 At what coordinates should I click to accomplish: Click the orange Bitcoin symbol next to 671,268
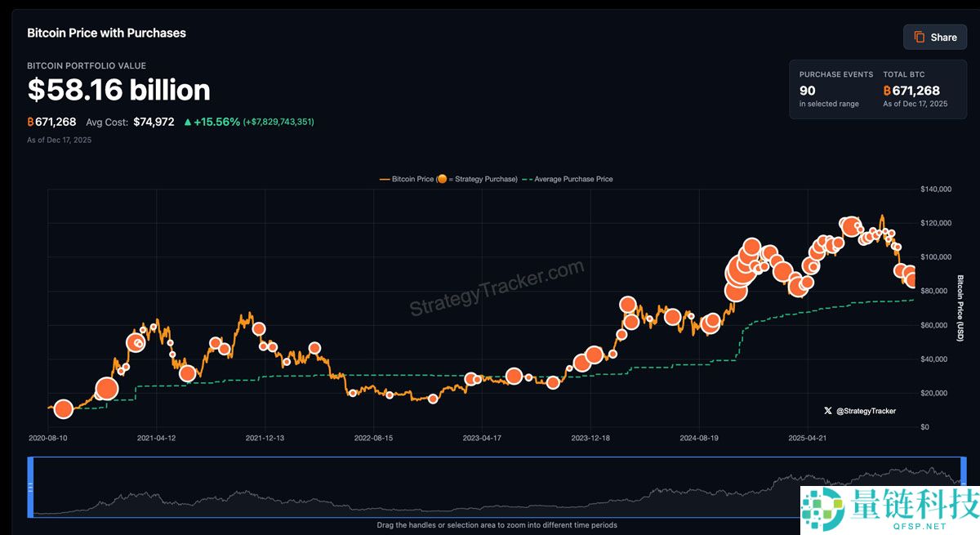coord(31,121)
